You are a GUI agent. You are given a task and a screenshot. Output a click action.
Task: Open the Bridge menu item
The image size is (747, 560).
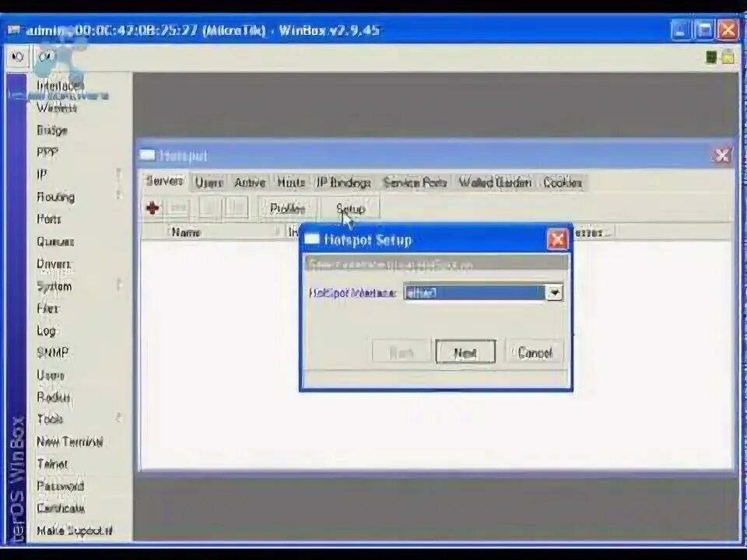pos(52,130)
